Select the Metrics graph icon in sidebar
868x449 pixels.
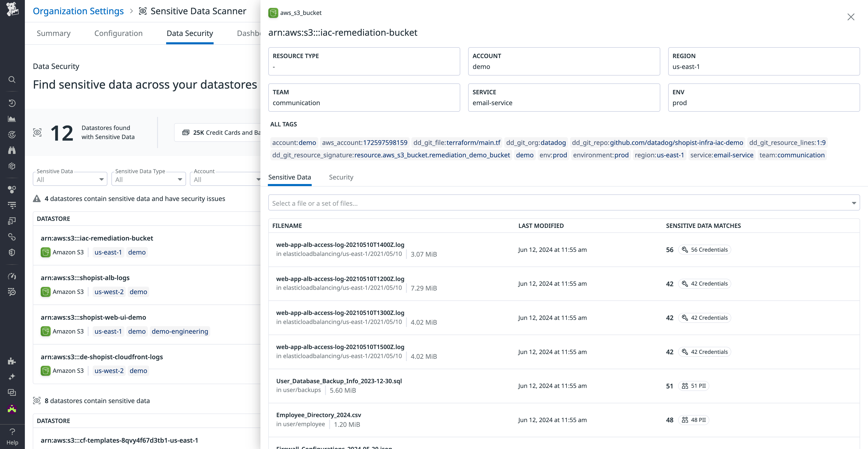[12, 119]
